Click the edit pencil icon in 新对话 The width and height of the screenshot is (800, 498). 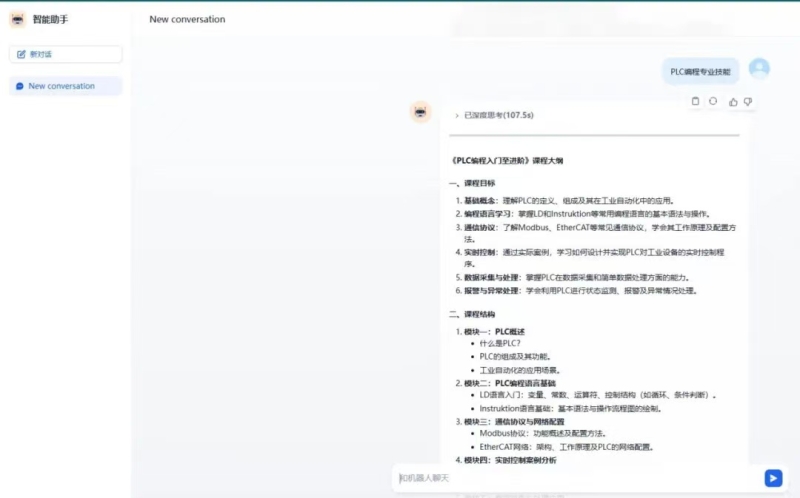(x=21, y=54)
